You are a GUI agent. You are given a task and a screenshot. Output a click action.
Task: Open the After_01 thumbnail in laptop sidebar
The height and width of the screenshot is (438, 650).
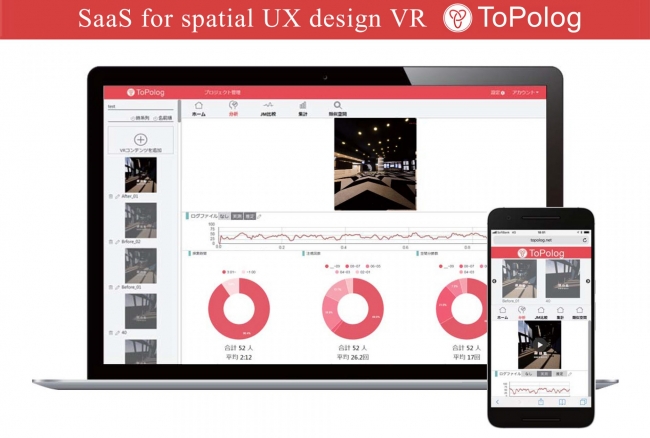(141, 175)
